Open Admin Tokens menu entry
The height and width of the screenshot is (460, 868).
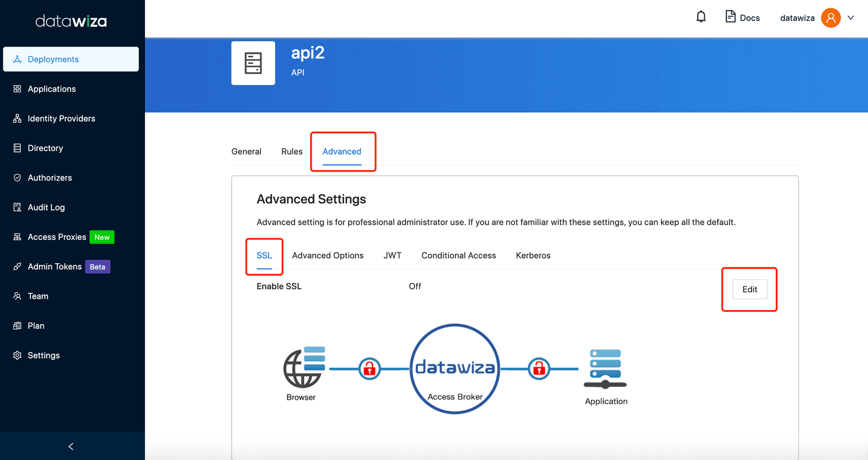55,266
